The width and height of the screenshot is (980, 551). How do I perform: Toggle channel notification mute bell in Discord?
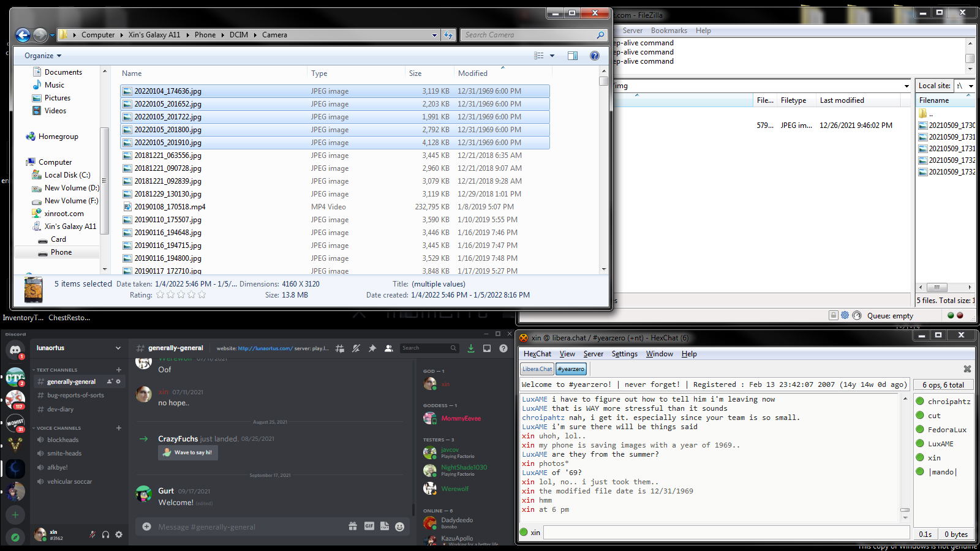[356, 348]
